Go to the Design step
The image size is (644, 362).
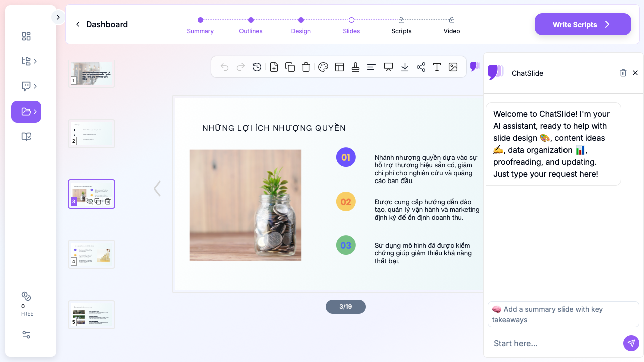[x=301, y=31]
